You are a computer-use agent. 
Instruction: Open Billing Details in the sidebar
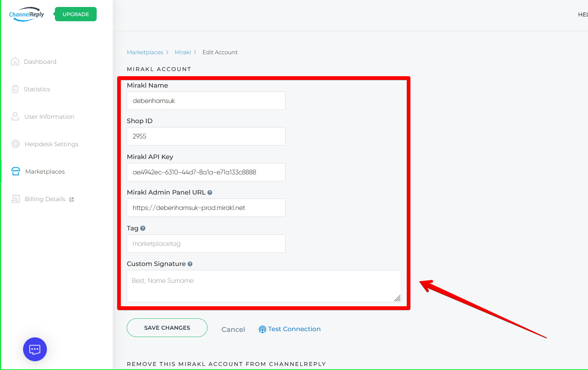45,199
